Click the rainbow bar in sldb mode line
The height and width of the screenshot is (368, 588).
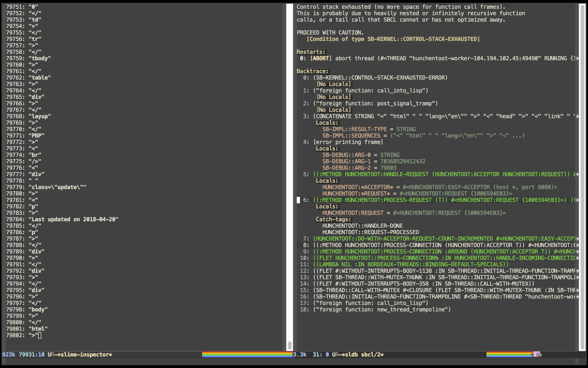tap(509, 354)
